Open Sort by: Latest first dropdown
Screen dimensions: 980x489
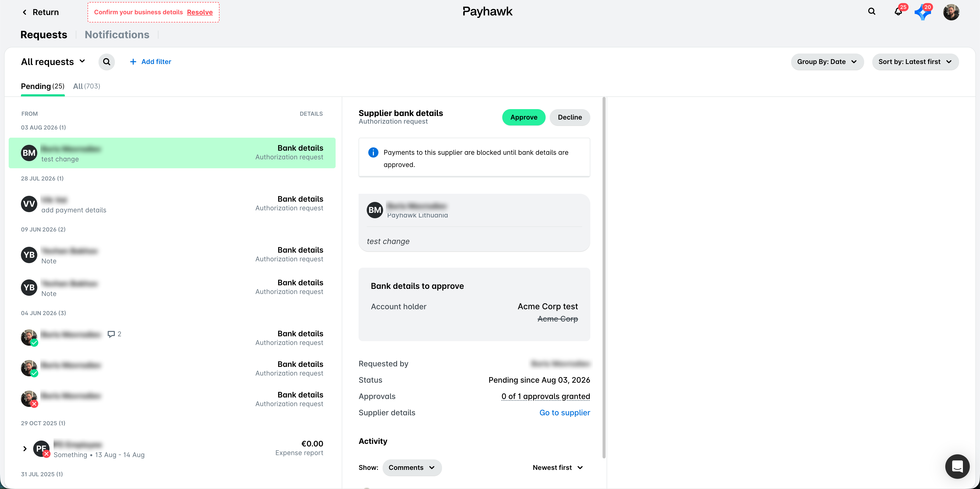point(915,61)
